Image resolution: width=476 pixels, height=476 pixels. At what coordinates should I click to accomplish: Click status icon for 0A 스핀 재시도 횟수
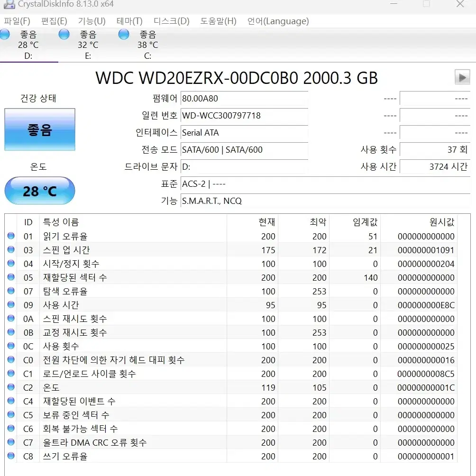[x=11, y=318]
